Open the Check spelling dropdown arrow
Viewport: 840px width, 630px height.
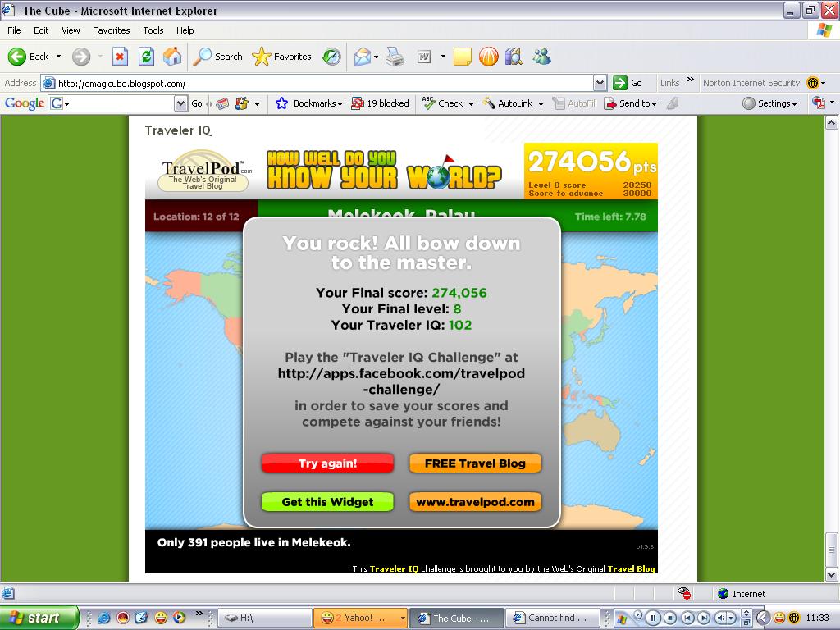471,104
